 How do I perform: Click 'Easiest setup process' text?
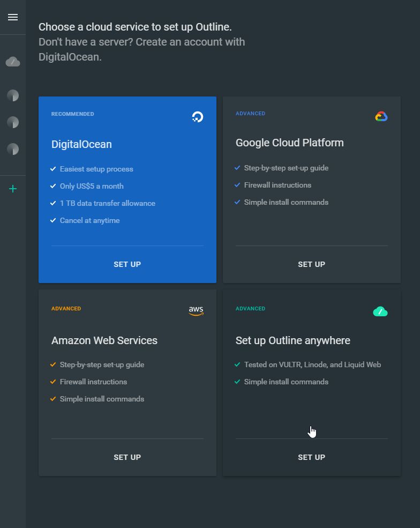point(96,169)
